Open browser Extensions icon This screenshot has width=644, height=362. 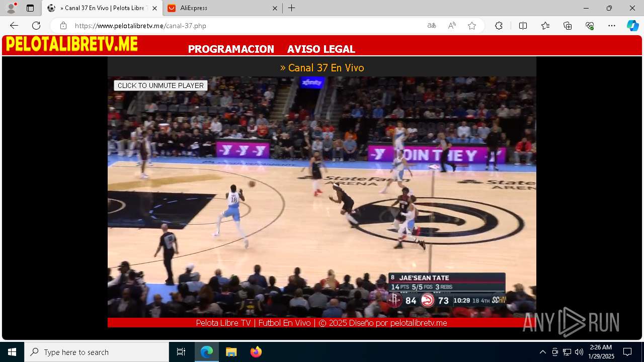[499, 26]
